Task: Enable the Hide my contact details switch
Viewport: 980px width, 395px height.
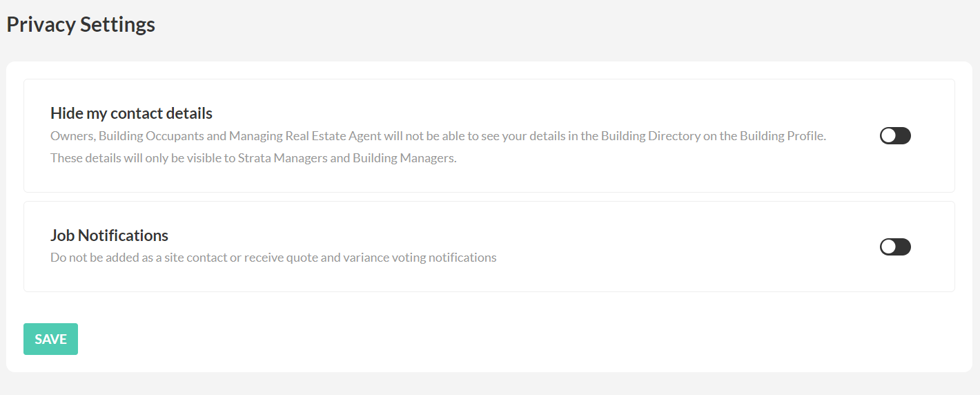Action: click(x=895, y=135)
